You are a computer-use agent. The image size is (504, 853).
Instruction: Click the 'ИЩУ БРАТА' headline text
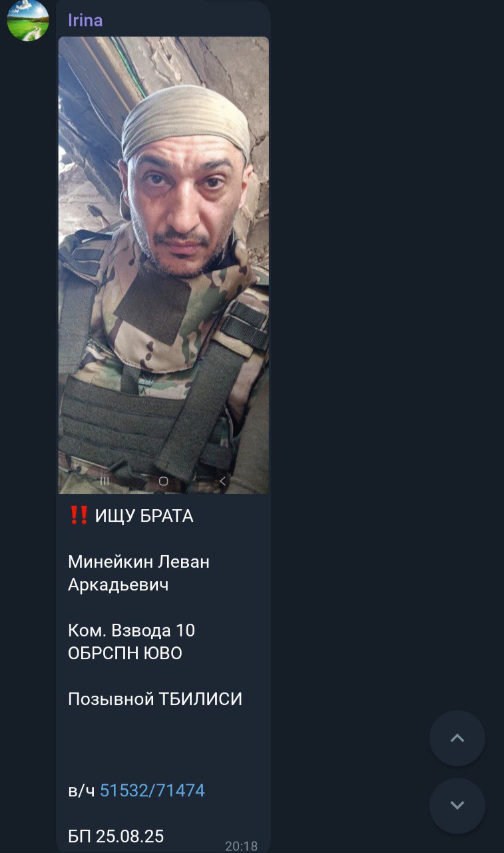coord(144,516)
